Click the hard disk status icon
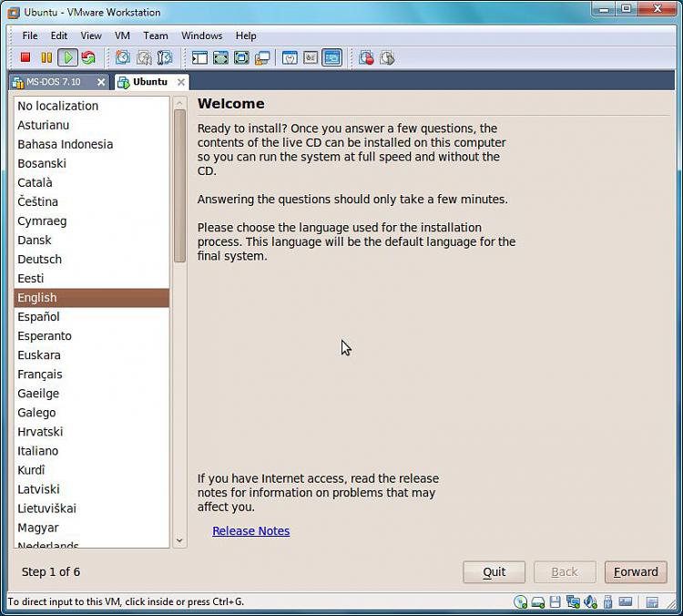 538,602
